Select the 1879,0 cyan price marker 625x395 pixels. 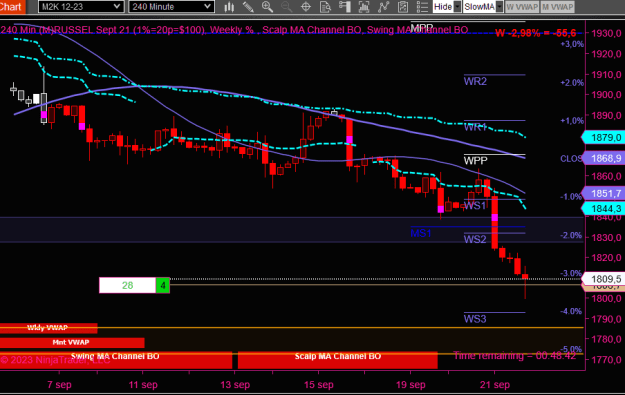coord(603,138)
